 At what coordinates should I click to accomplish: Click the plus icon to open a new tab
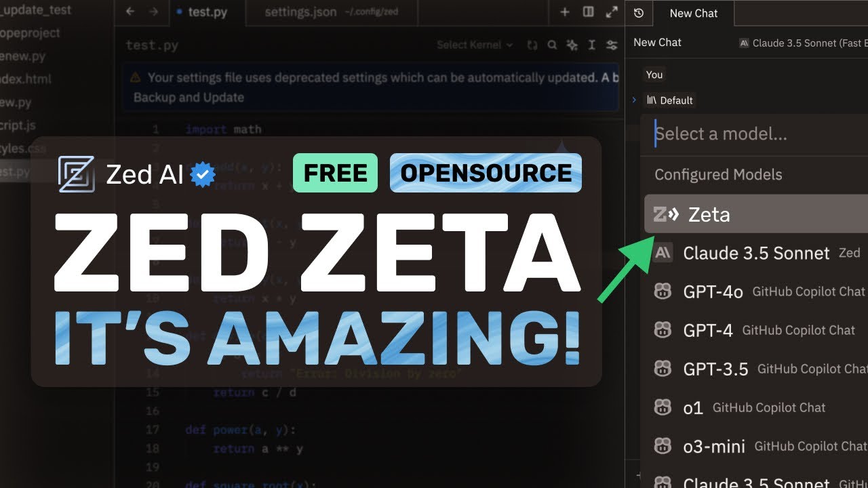click(565, 12)
